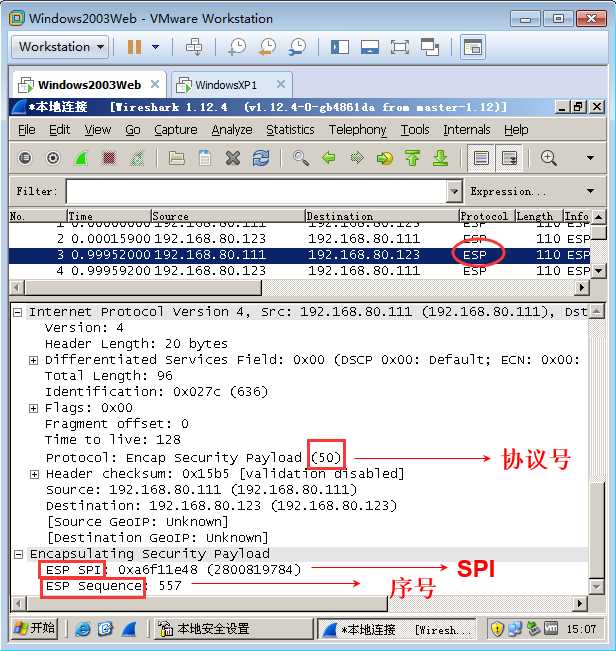The width and height of the screenshot is (616, 651).
Task: Select Time to live: 128 line
Action: click(113, 440)
